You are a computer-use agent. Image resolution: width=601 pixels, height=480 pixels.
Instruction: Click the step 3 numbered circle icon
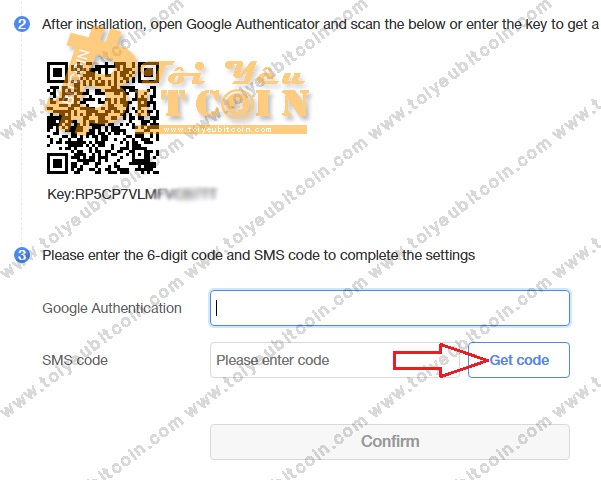(x=22, y=255)
